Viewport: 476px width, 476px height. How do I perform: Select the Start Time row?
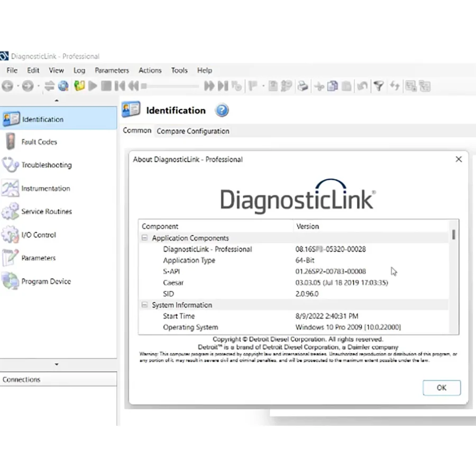click(294, 316)
